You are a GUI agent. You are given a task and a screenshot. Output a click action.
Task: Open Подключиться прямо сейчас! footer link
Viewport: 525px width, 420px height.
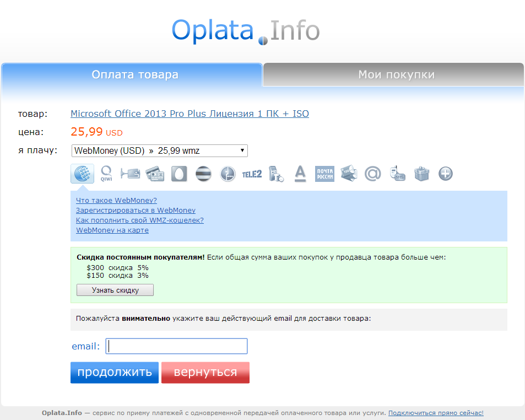coord(436,413)
